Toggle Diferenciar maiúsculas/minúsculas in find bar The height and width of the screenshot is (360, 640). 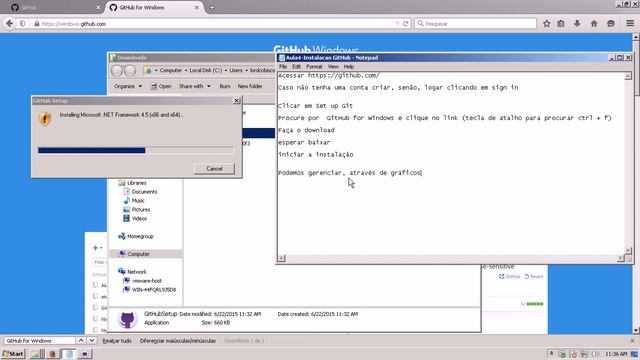178,340
